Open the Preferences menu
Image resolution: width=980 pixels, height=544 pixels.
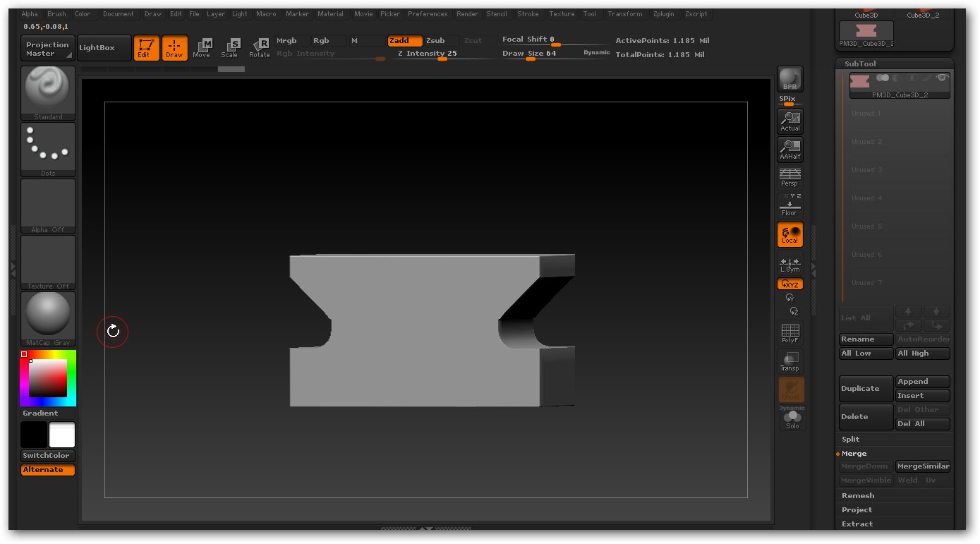pyautogui.click(x=428, y=14)
